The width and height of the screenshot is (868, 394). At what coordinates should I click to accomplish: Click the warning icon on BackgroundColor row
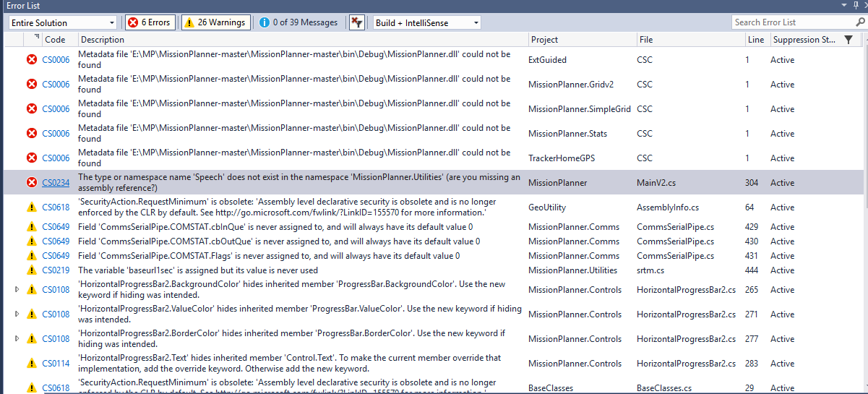tap(32, 290)
